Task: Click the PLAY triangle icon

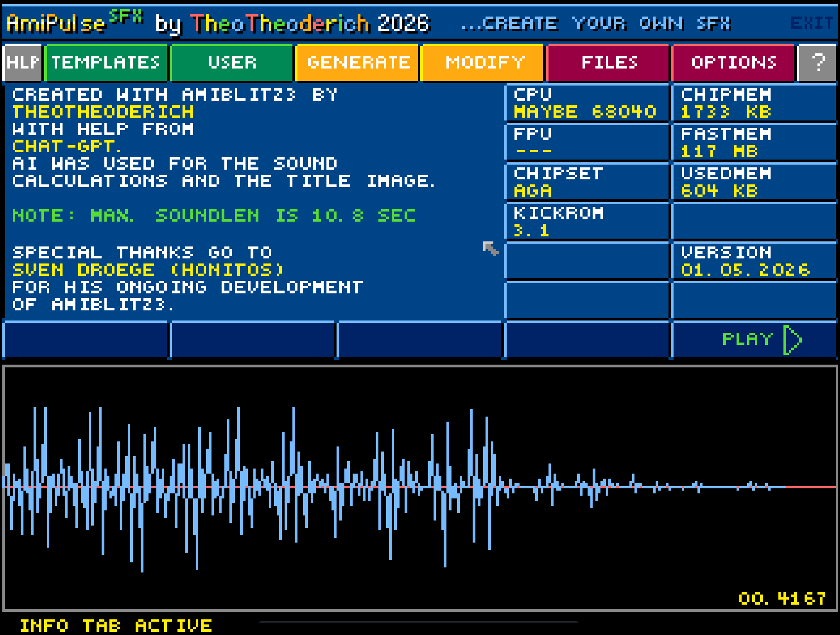Action: click(x=793, y=340)
